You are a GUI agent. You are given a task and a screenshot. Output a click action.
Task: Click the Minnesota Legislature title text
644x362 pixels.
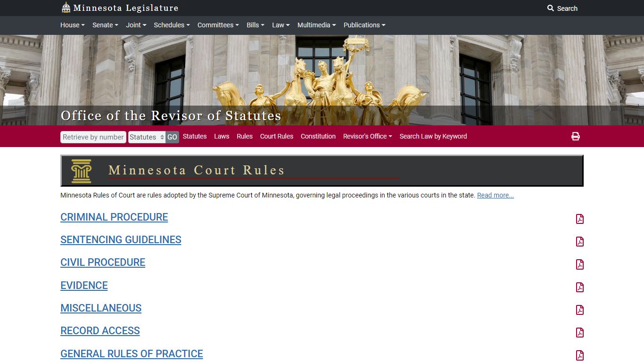(126, 8)
